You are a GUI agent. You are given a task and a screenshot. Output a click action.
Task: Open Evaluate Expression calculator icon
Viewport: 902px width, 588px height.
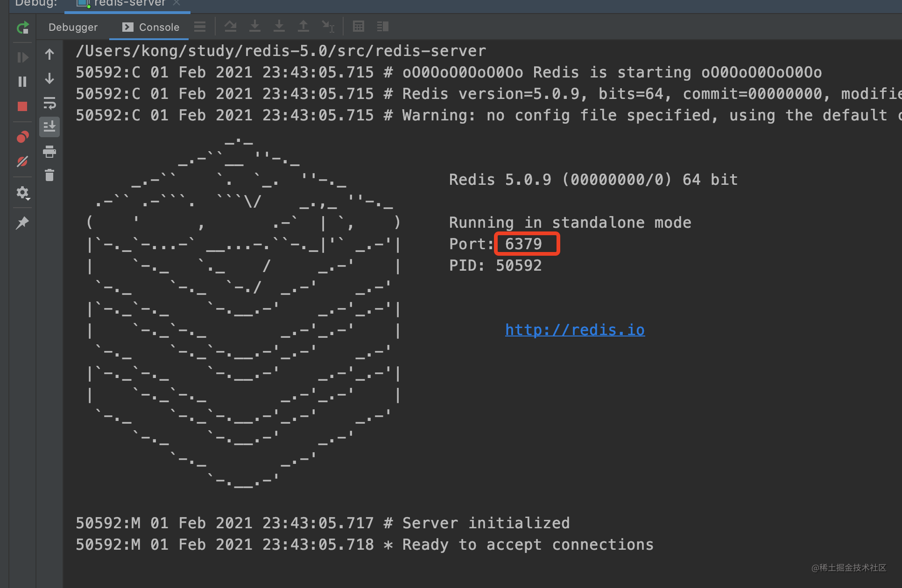coord(359,27)
